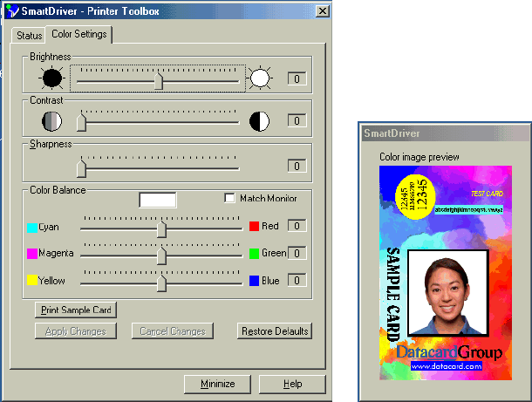Click the Cyan label text
The width and height of the screenshot is (532, 402).
[x=49, y=227]
